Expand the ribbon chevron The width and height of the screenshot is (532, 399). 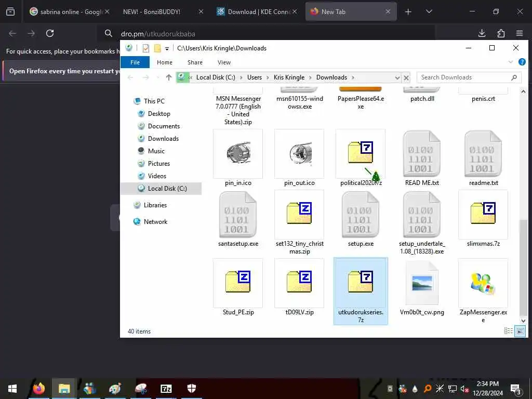coord(510,62)
